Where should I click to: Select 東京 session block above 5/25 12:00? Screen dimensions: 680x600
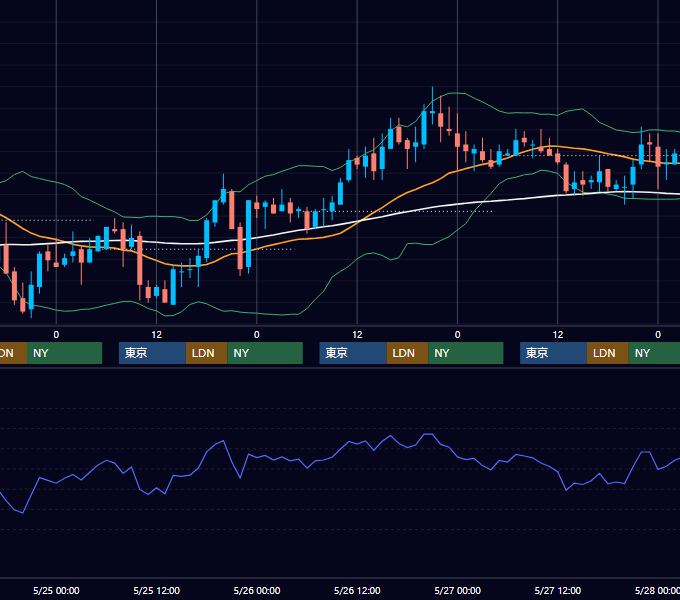152,353
